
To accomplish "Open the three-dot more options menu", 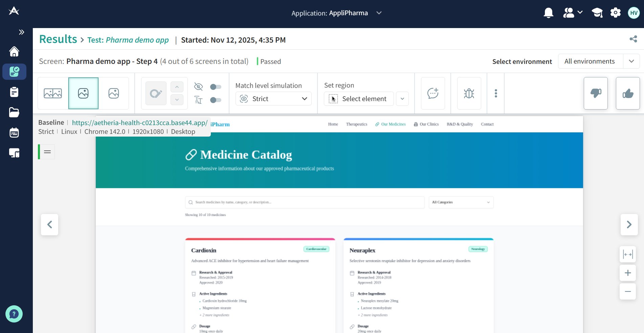I will coord(495,93).
